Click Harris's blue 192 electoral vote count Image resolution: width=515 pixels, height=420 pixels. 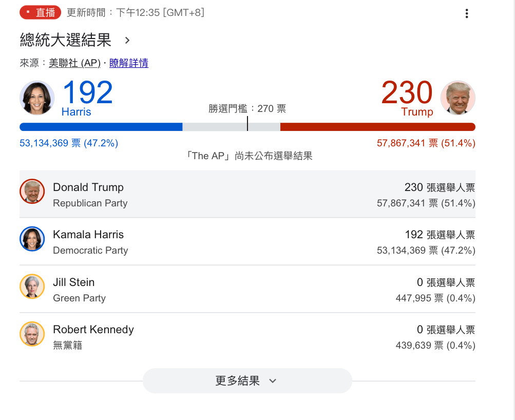pos(87,92)
